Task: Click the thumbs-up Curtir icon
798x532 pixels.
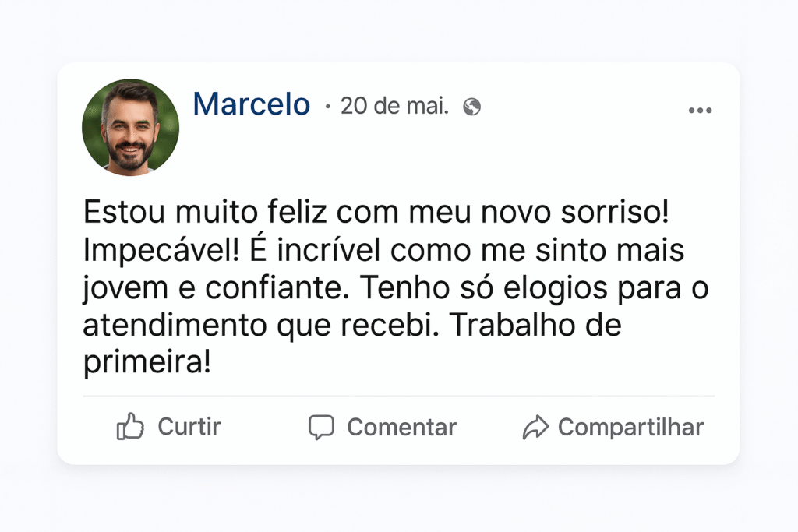Action: (x=130, y=426)
